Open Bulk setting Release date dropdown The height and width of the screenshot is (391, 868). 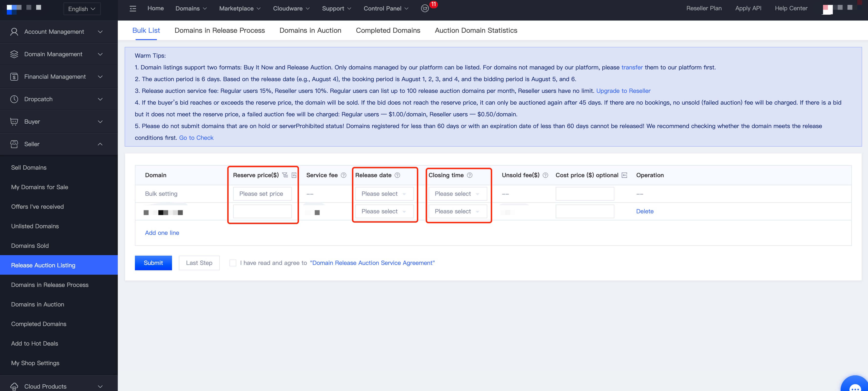tap(384, 194)
